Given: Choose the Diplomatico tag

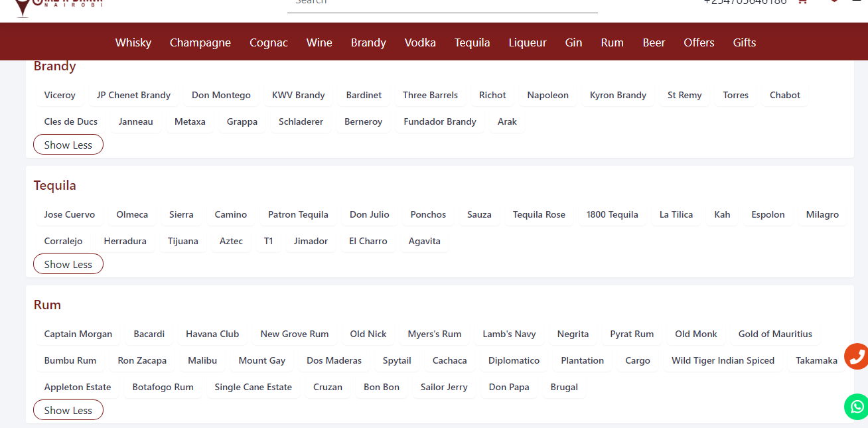Looking at the screenshot, I should 514,360.
